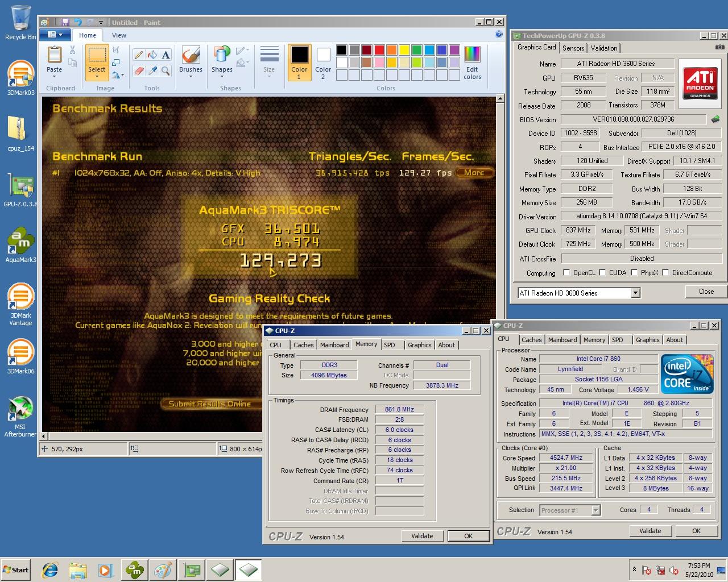The image size is (728, 582).
Task: Open AquaMark3 desktop shortcut
Action: pos(20,246)
